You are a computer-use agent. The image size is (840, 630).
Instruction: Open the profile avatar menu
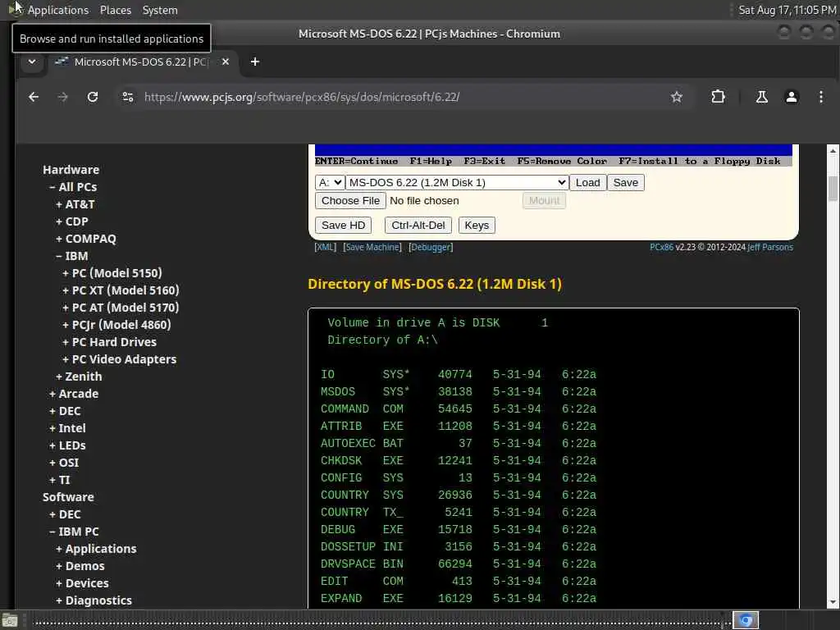coord(792,97)
